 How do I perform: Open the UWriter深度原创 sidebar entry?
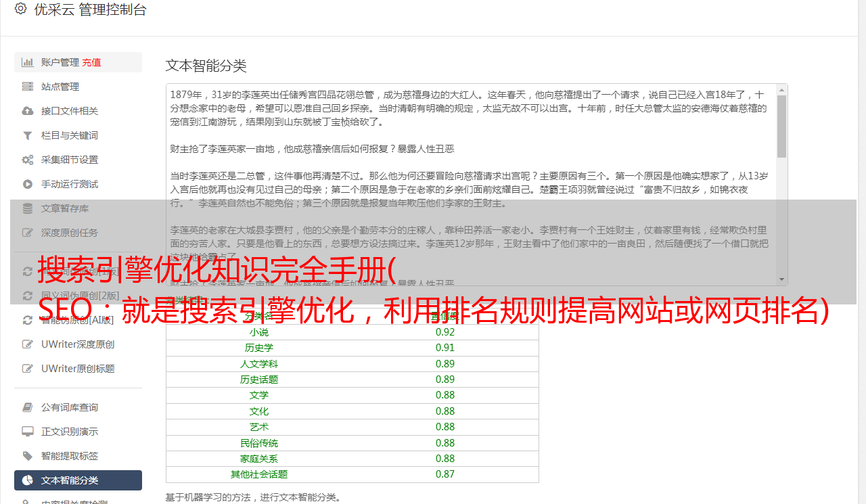[x=78, y=344]
